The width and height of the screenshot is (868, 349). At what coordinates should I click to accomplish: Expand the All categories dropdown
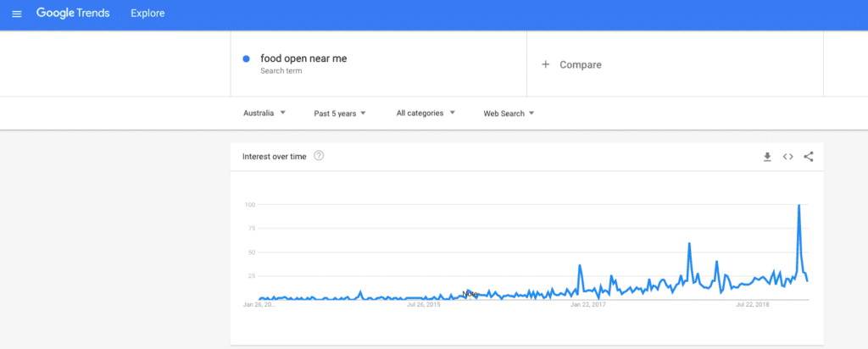tap(426, 113)
